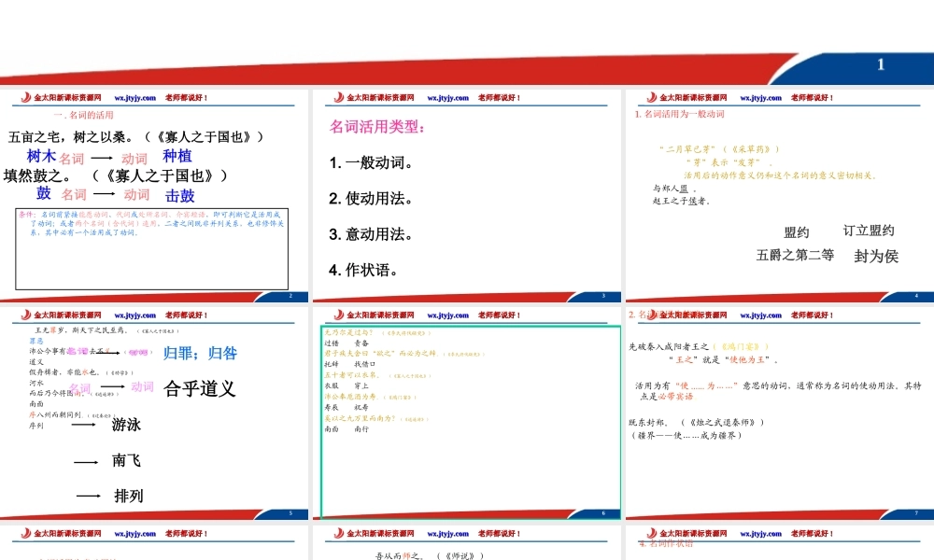Click the line 既东封郑

pos(696,423)
